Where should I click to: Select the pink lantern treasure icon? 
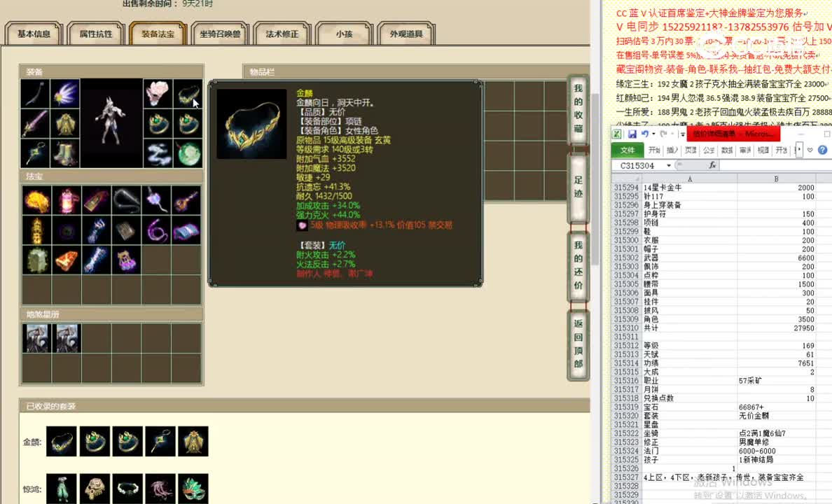(67, 200)
